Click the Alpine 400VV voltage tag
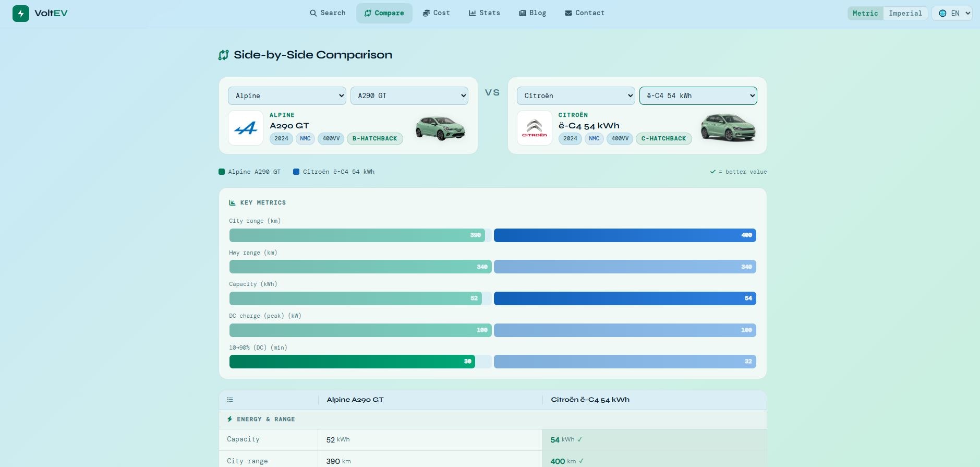980x467 pixels. (331, 139)
